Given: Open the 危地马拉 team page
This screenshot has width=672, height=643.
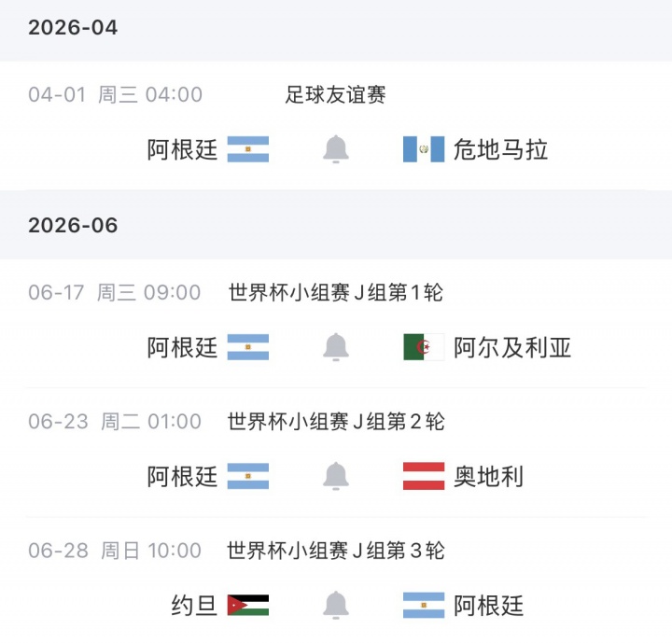Looking at the screenshot, I should click(500, 149).
